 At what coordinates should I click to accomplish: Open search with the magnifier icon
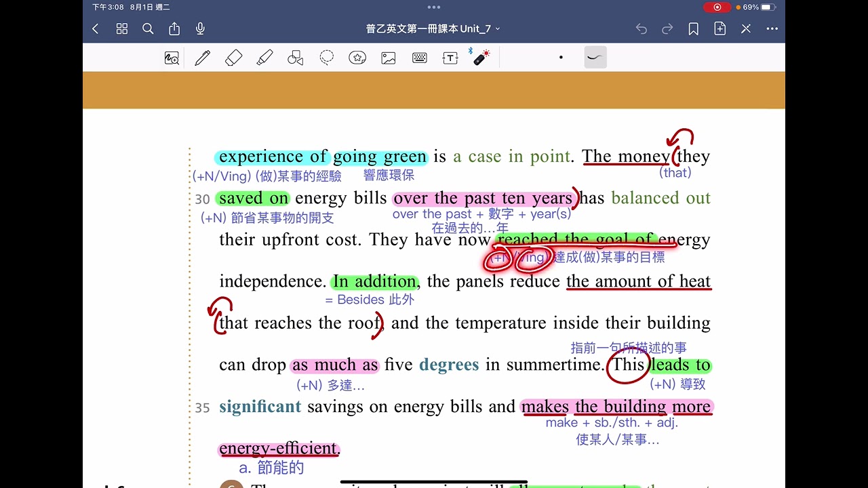click(148, 28)
